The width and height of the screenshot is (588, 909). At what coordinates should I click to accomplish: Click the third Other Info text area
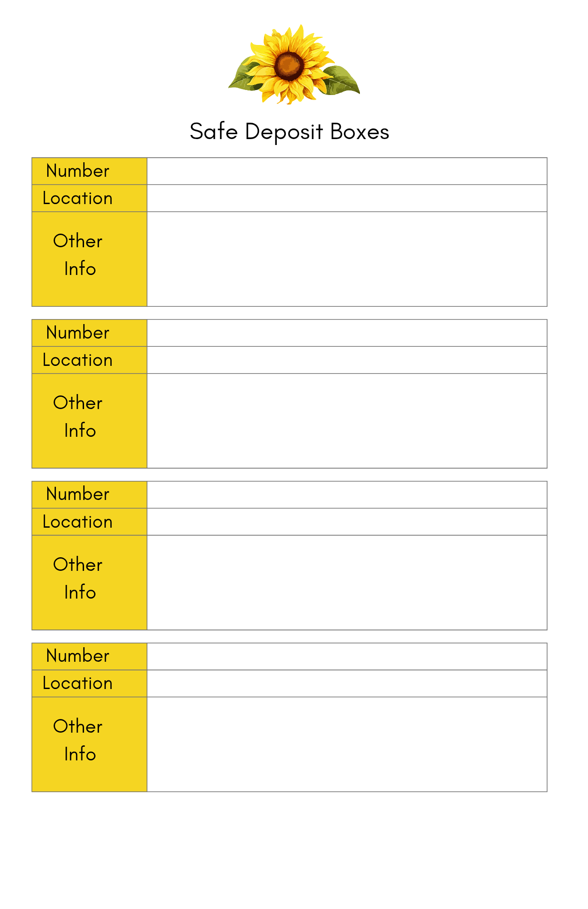(x=347, y=583)
